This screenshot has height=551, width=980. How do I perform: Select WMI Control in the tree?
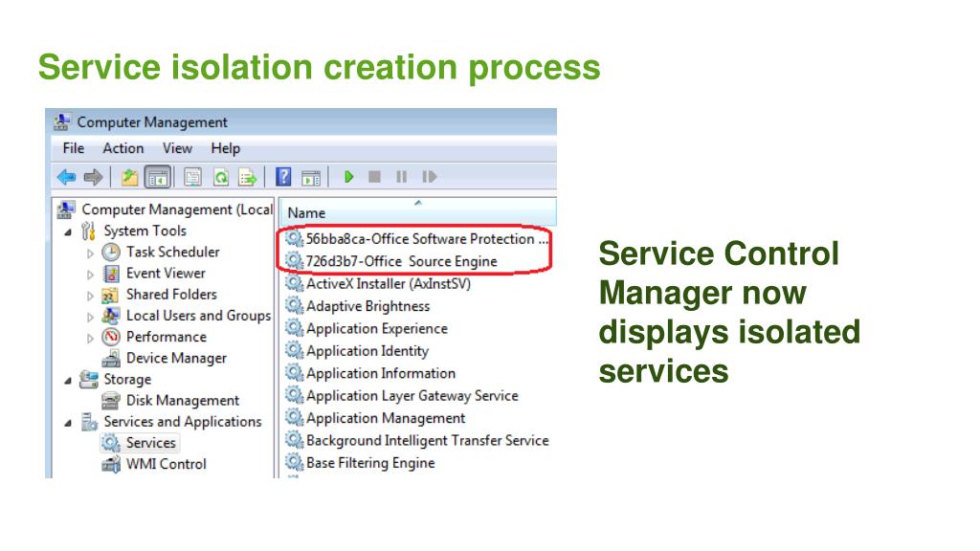coord(167,464)
